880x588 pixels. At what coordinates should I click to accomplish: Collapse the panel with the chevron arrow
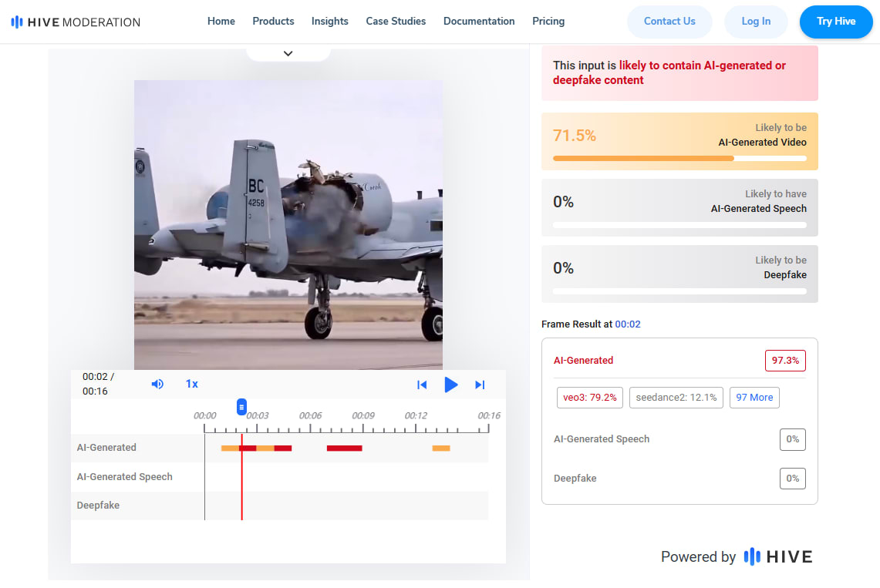[288, 53]
